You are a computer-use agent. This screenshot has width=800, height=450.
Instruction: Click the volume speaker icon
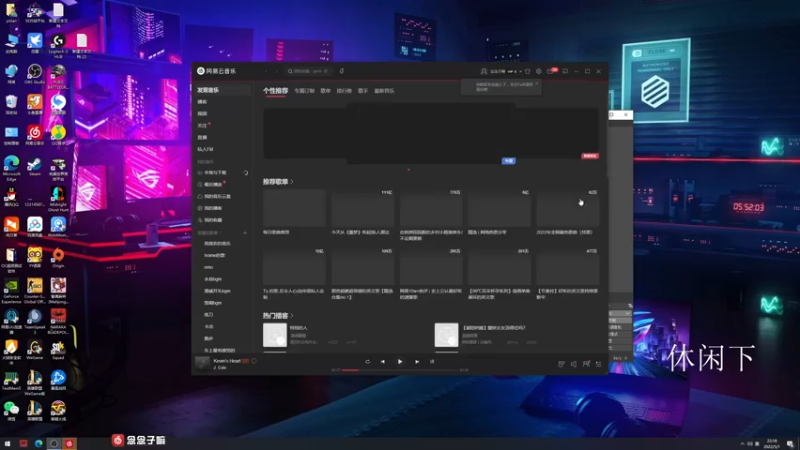[x=573, y=364]
